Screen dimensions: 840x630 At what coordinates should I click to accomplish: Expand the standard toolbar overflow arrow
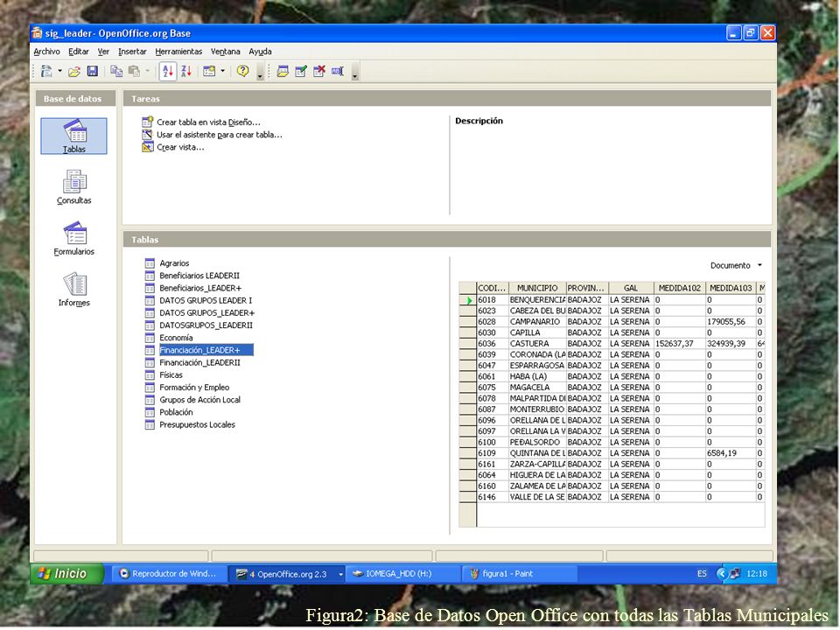(261, 72)
